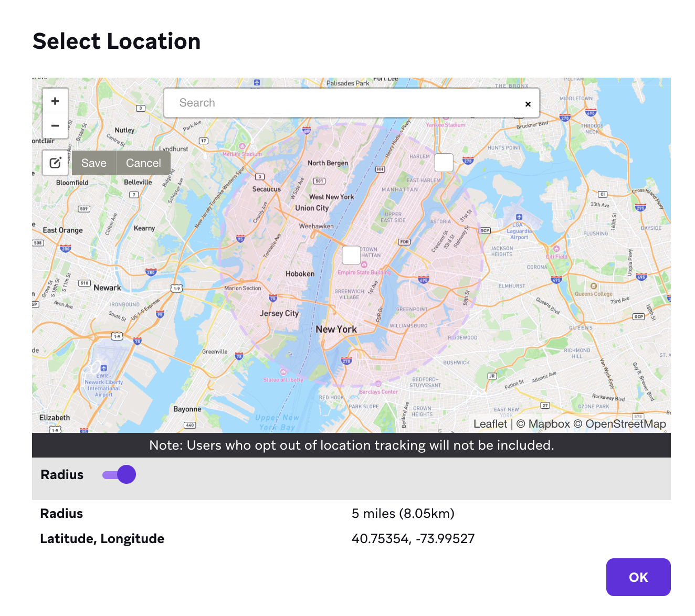This screenshot has width=695, height=616.
Task: Click the LaGuardia Airport icon
Action: pos(519,217)
